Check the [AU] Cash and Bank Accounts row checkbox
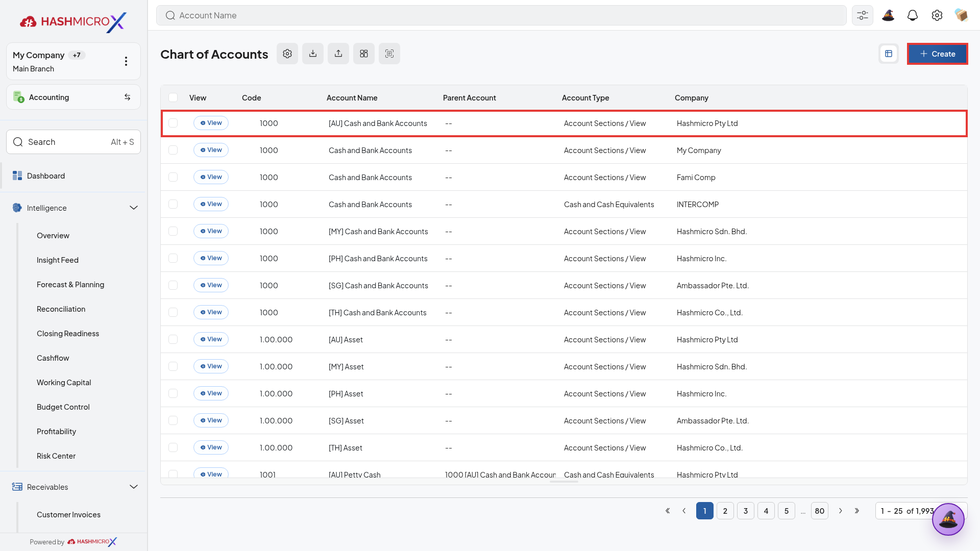Image resolution: width=980 pixels, height=551 pixels. (173, 123)
